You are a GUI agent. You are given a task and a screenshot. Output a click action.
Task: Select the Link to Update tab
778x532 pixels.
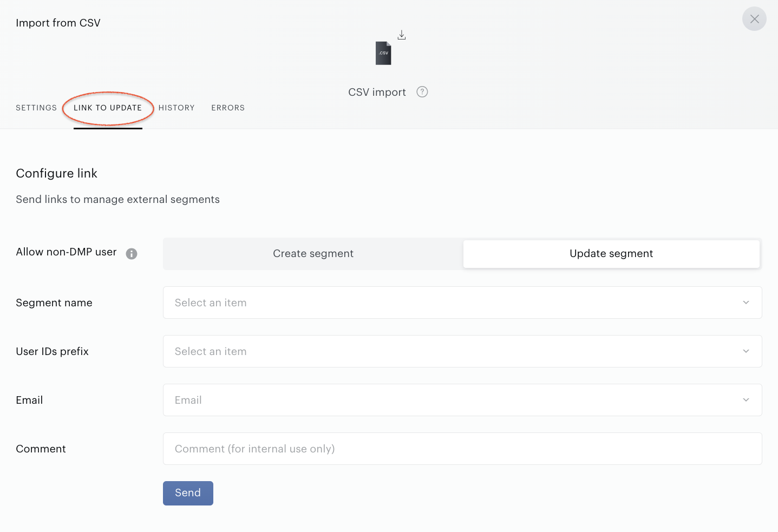tap(108, 108)
